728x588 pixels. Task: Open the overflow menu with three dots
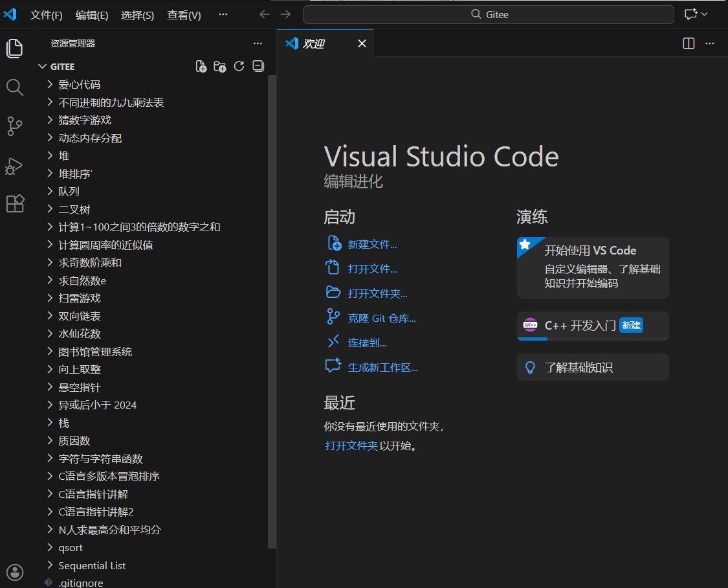pos(223,14)
